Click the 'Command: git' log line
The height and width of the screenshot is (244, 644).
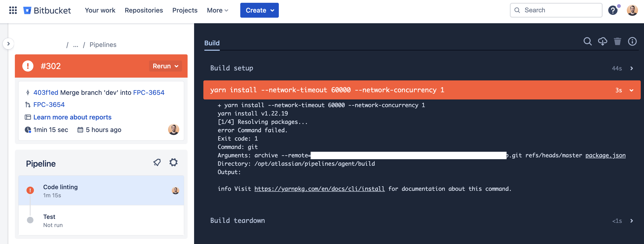coord(238,147)
